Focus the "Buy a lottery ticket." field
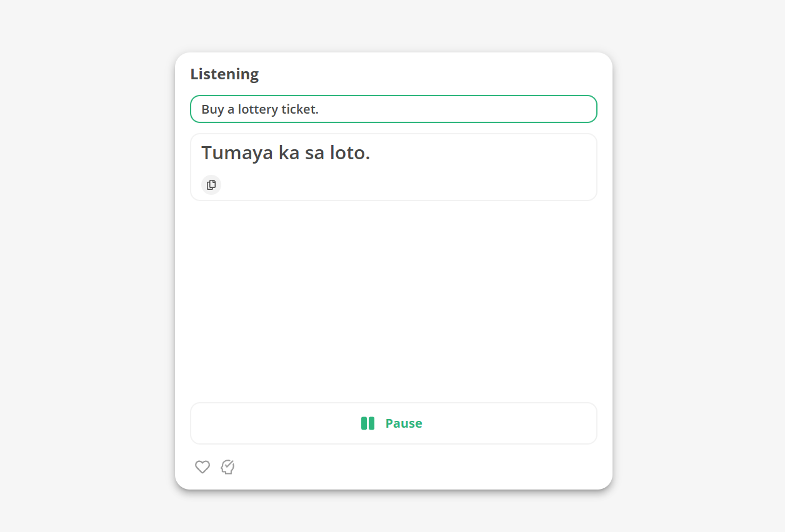Image resolution: width=785 pixels, height=532 pixels. point(394,109)
